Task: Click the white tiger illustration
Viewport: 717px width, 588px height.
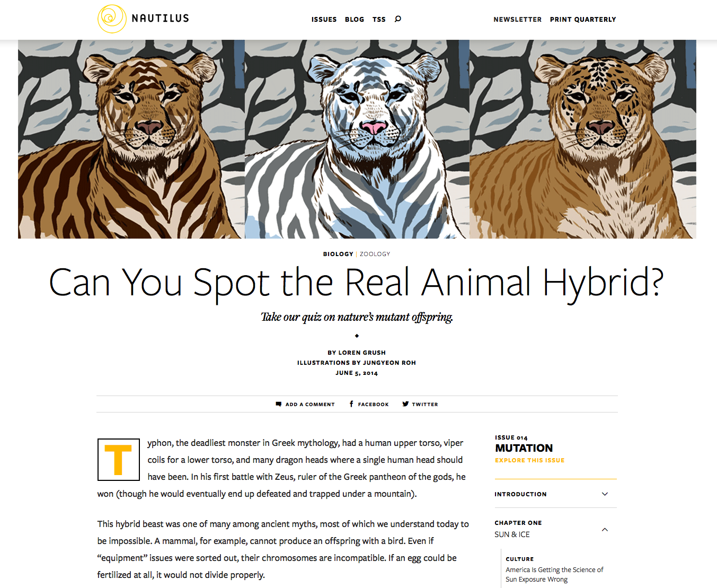Action: [x=357, y=139]
